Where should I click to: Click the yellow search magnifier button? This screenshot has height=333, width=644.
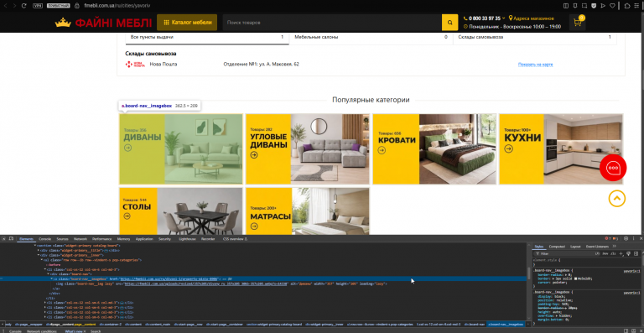click(x=449, y=23)
